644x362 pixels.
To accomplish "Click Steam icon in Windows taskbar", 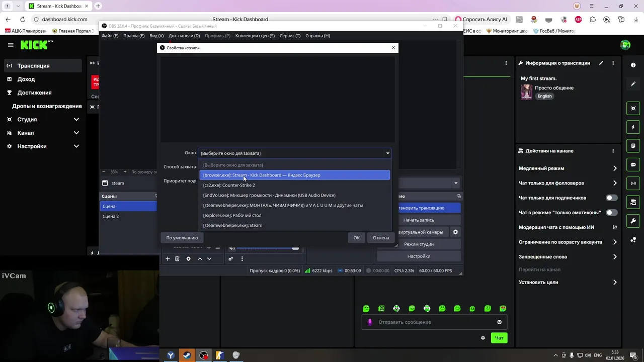I will tap(187, 355).
